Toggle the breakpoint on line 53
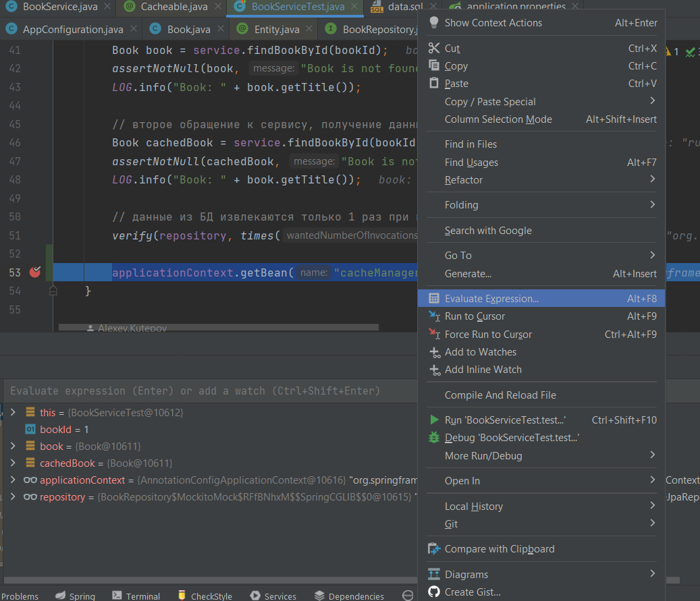 [35, 272]
